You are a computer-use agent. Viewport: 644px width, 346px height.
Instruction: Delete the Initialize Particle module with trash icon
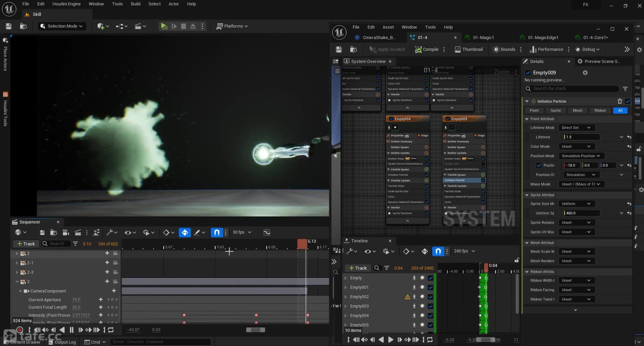click(620, 101)
